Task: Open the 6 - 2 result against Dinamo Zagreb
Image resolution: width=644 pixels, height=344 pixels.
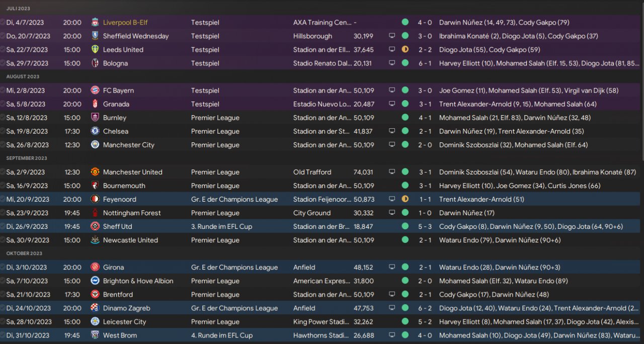Action: click(425, 308)
